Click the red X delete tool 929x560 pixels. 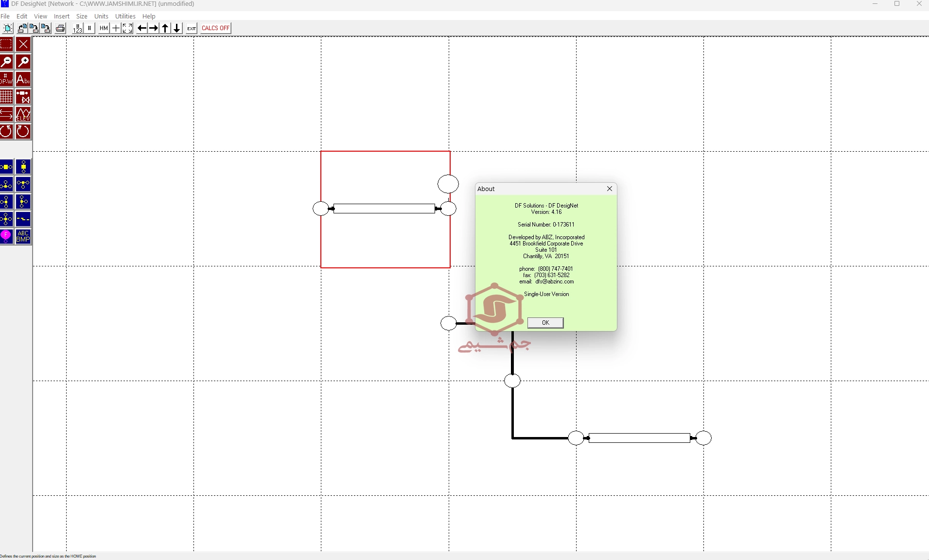[x=23, y=44]
